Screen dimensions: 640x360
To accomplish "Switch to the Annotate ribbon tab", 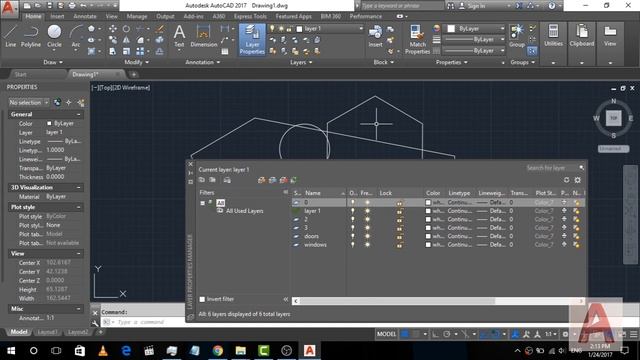I will point(85,16).
